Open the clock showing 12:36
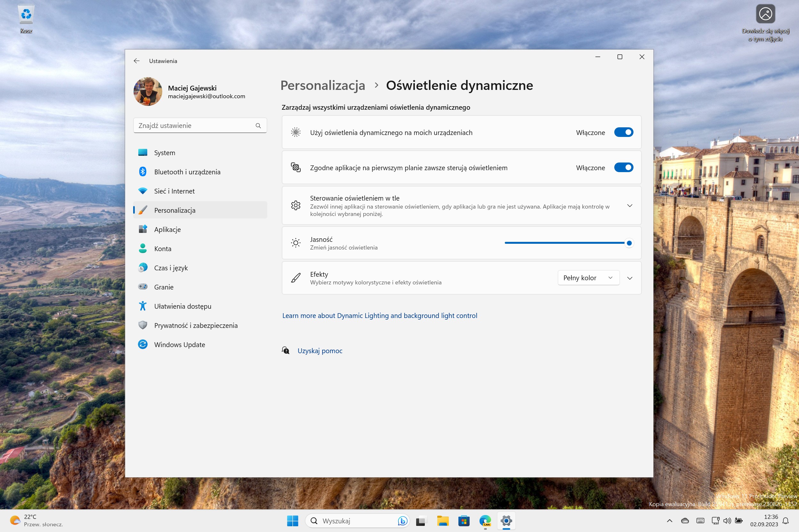 point(764,520)
